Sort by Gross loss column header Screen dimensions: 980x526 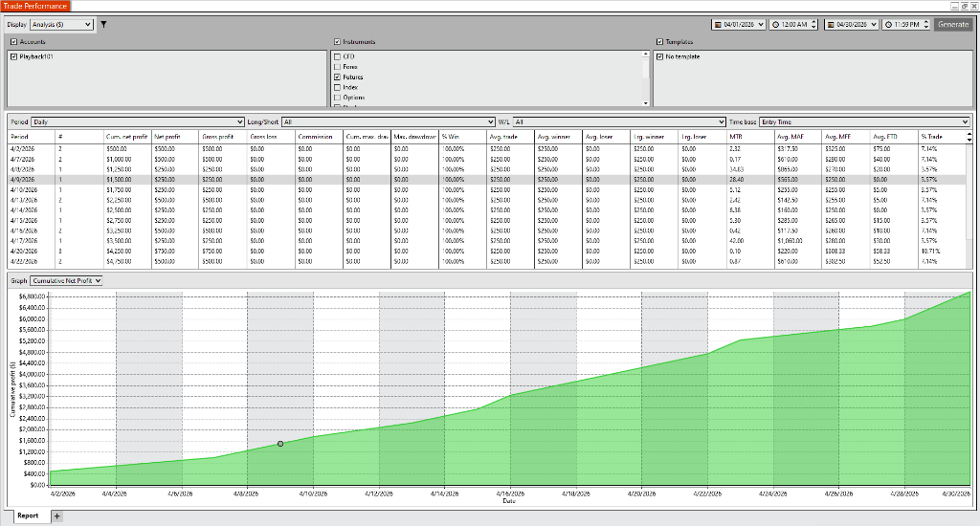click(x=271, y=137)
